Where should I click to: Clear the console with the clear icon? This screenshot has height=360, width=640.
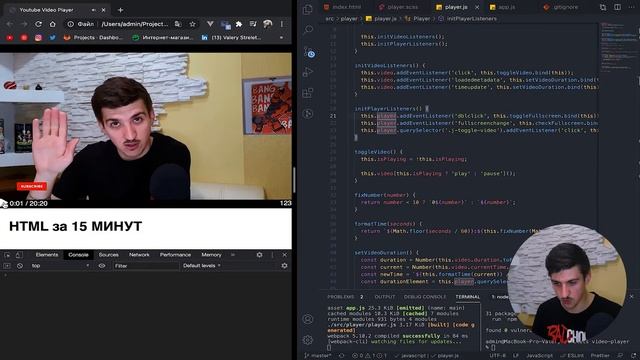click(20, 266)
